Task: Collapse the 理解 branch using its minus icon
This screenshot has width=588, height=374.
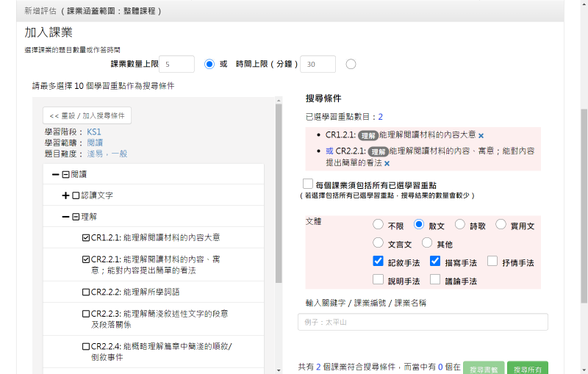Action: [x=65, y=217]
